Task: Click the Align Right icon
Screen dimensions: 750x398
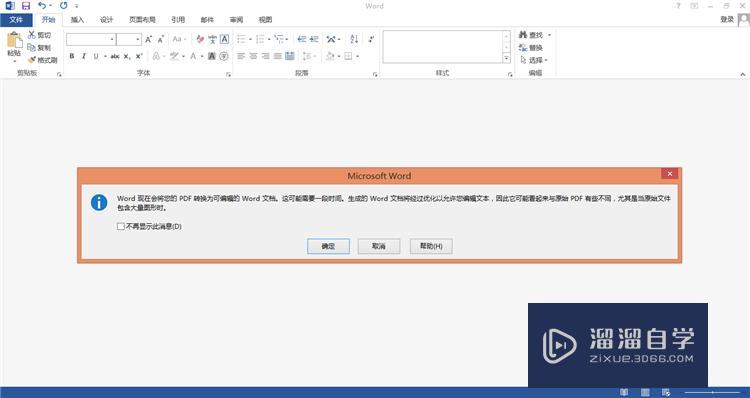Action: tap(265, 56)
